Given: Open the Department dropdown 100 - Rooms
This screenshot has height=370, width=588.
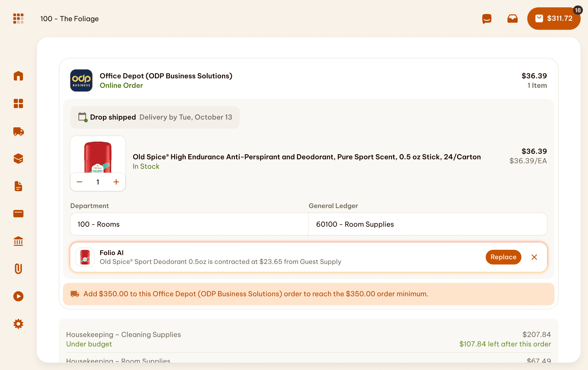Looking at the screenshot, I should coord(189,224).
